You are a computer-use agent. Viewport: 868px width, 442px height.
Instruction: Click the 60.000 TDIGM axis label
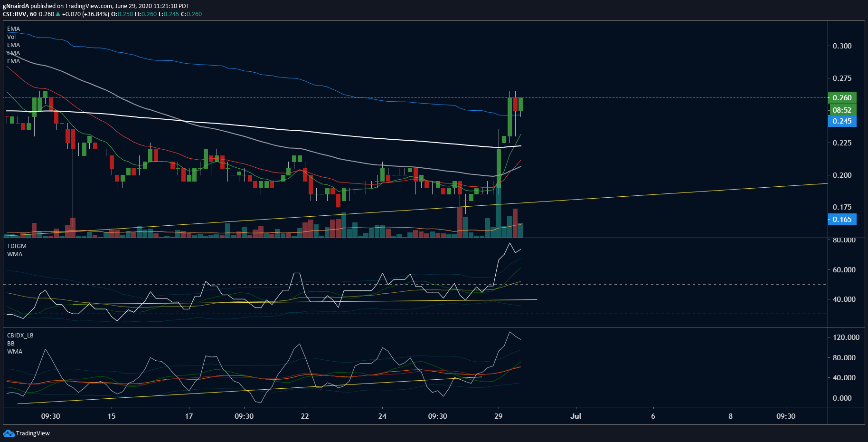click(844, 270)
